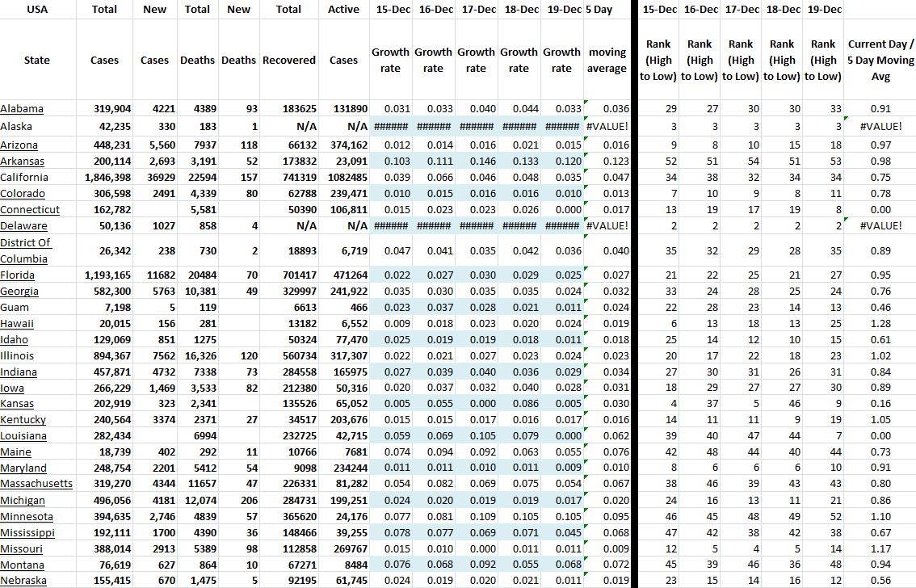
Task: Open the Massachusetts state link
Action: point(36,484)
